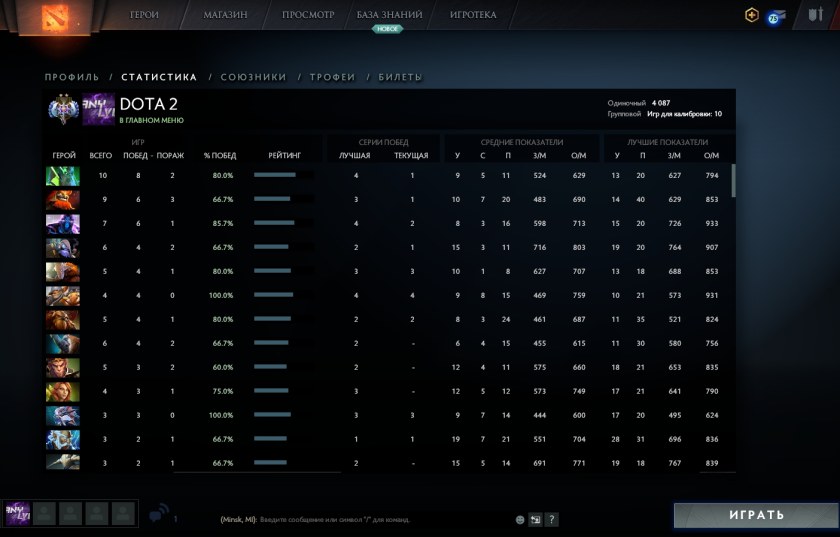Open the Dota Plus gold hexagon icon
Screen dimensions: 840x537
[752, 15]
